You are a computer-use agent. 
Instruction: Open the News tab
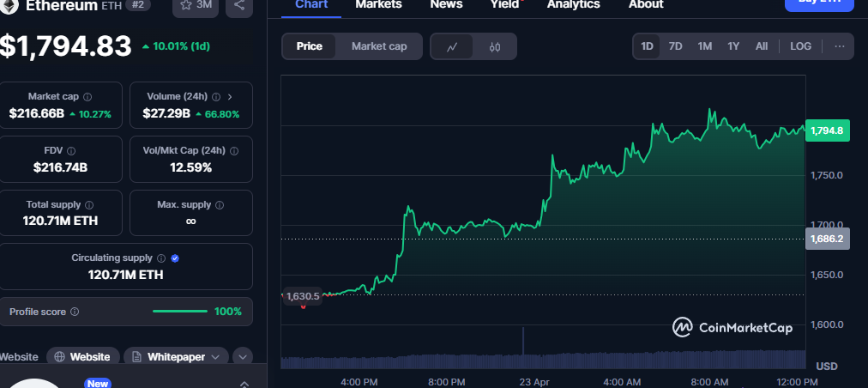(446, 5)
